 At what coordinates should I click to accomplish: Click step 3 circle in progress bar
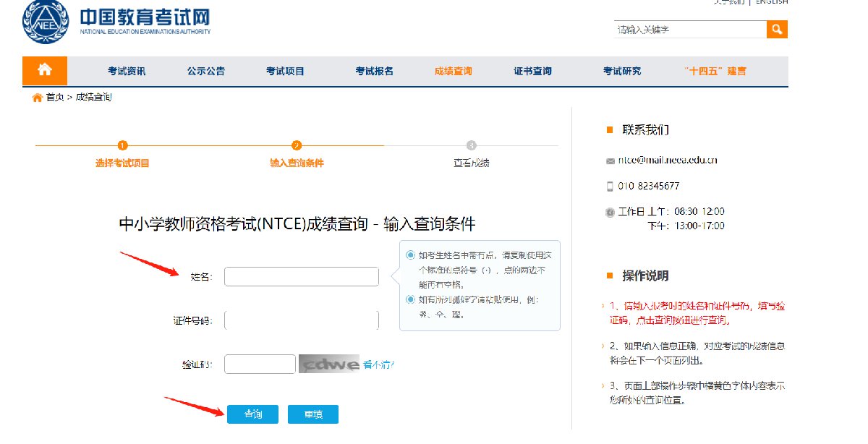point(472,145)
